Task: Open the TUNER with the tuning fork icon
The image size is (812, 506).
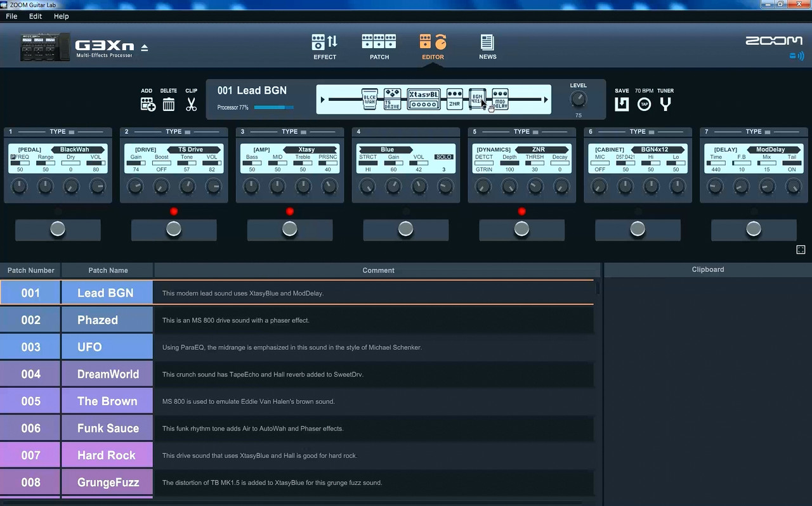Action: (665, 103)
